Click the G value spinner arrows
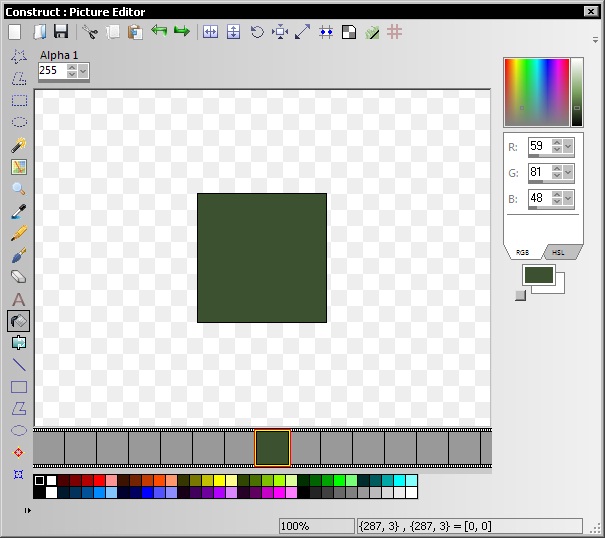The height and width of the screenshot is (538, 605). (x=556, y=172)
